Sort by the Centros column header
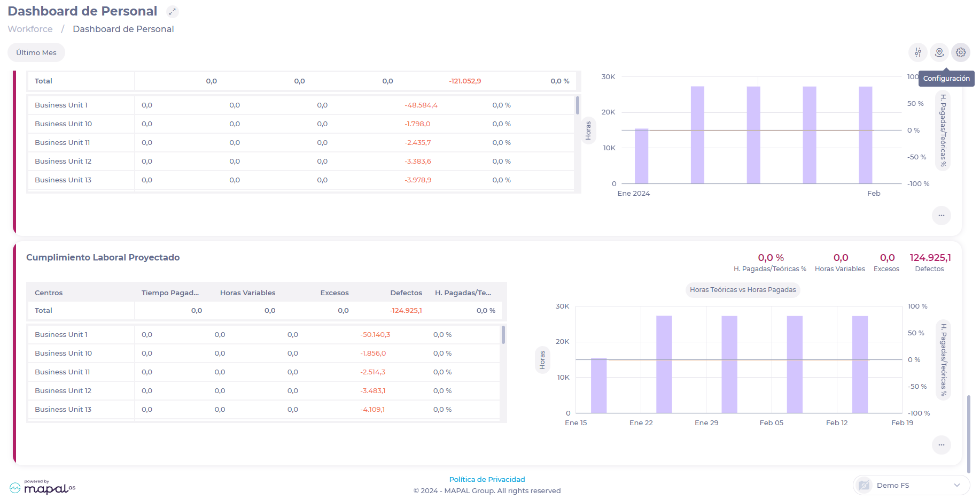This screenshot has height=499, width=980. (49, 293)
